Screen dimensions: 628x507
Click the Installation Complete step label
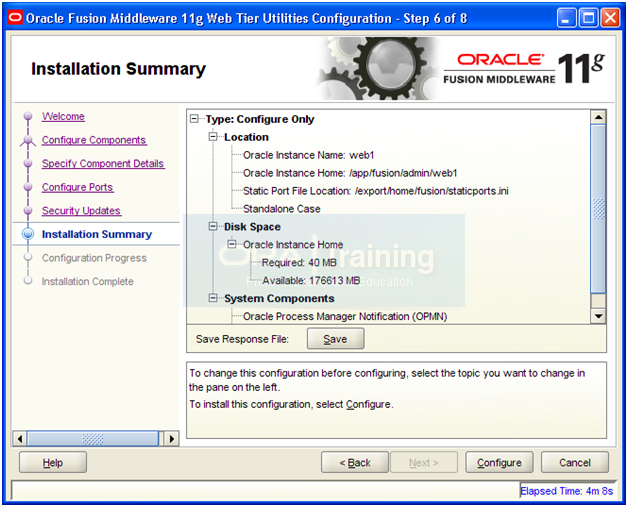[88, 282]
